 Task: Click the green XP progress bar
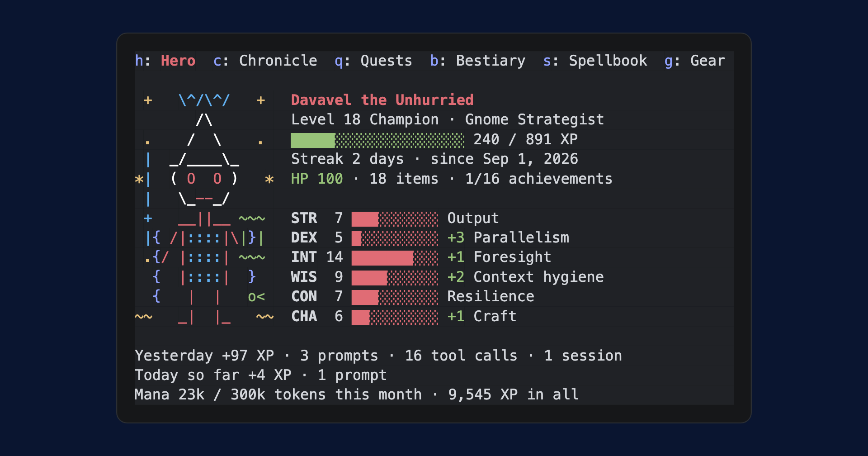click(377, 140)
